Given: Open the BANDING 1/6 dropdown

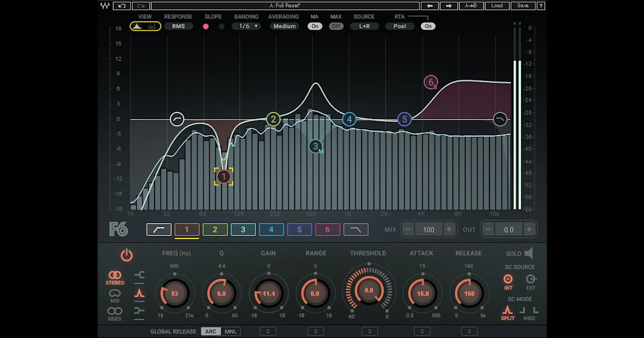Looking at the screenshot, I should point(246,26).
